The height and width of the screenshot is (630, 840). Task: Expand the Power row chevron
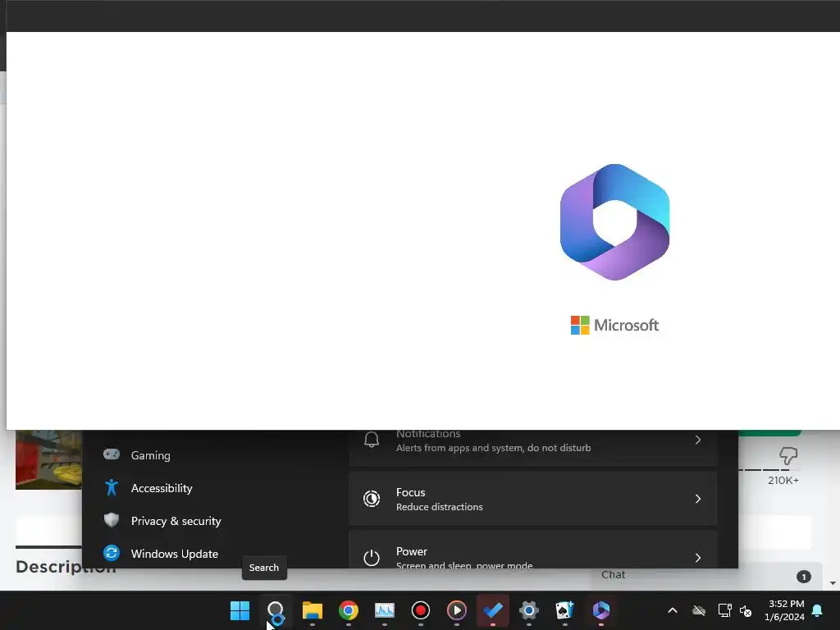698,558
